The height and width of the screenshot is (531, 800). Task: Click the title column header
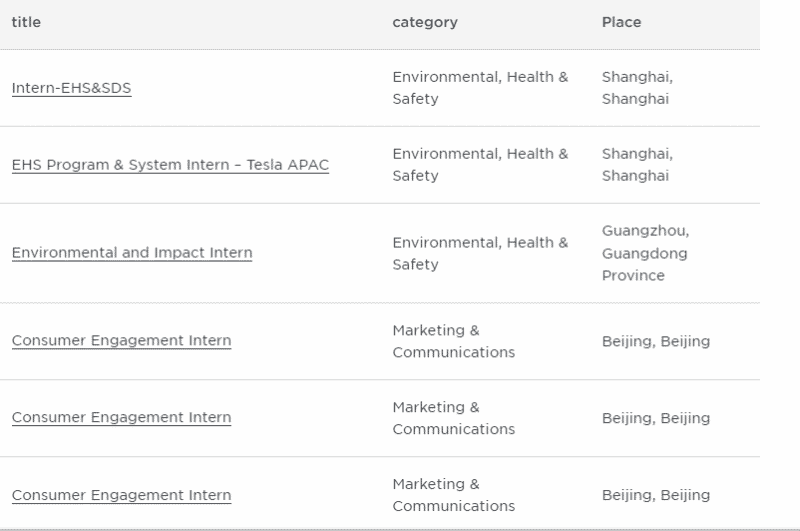tap(26, 22)
